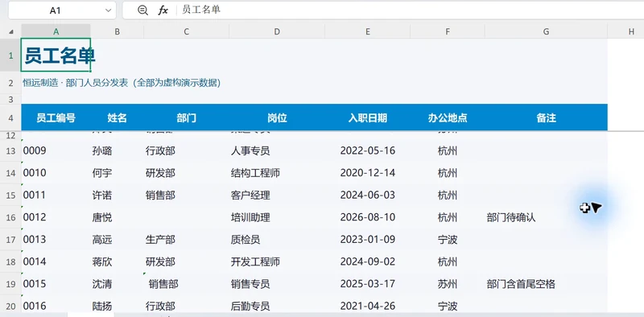Select the 质检员 position cell
Image resolution: width=644 pixels, height=317 pixels.
coord(277,240)
